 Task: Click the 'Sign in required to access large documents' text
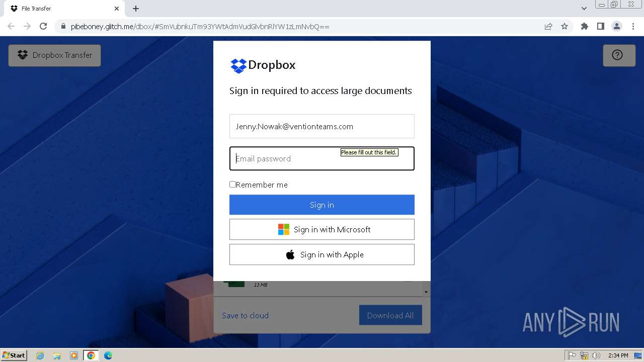point(320,91)
